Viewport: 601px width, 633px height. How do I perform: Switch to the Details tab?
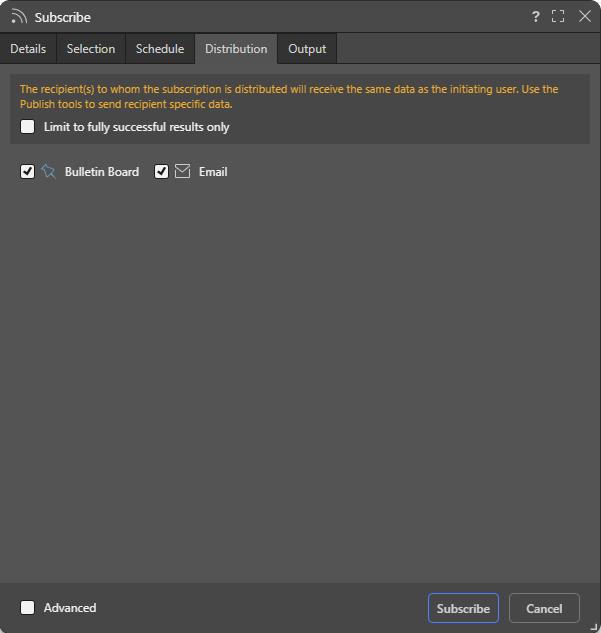[x=28, y=49]
